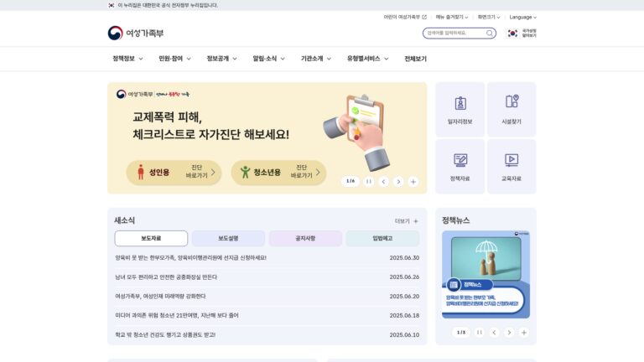Viewport: 644px width, 362px height.
Task: Click the red adult figure icon 성인용
Action: pyautogui.click(x=141, y=172)
